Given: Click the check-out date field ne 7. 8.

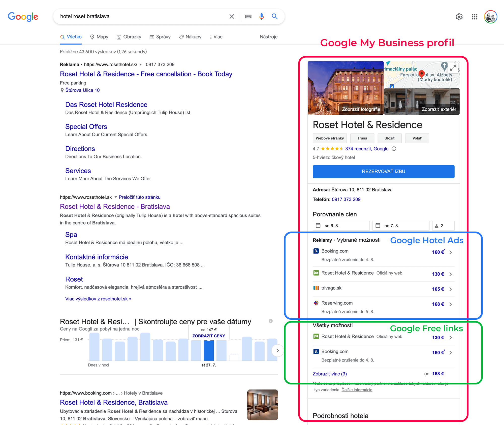Looking at the screenshot, I should [401, 226].
